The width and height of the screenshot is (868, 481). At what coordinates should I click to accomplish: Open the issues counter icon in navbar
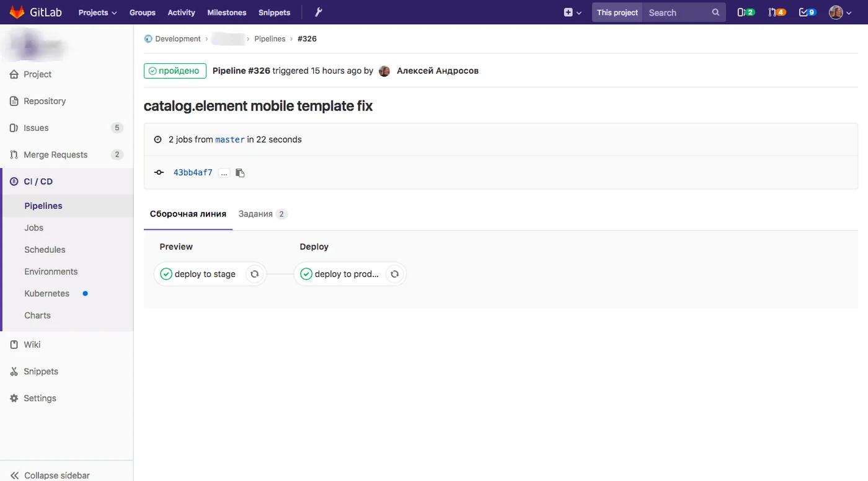click(x=746, y=12)
